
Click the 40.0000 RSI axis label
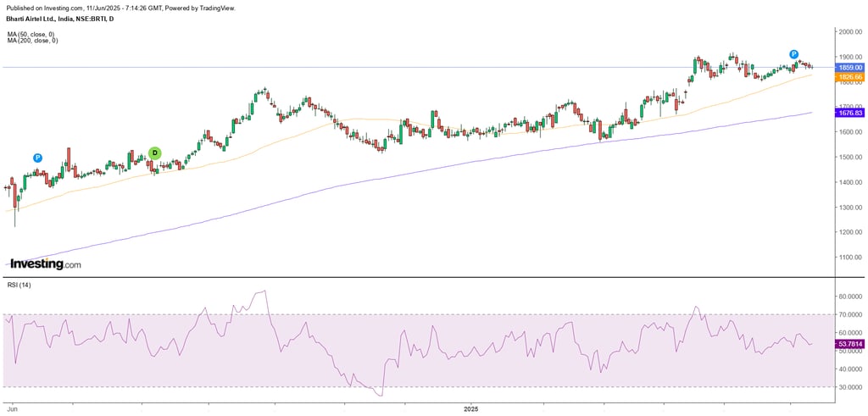point(851,369)
